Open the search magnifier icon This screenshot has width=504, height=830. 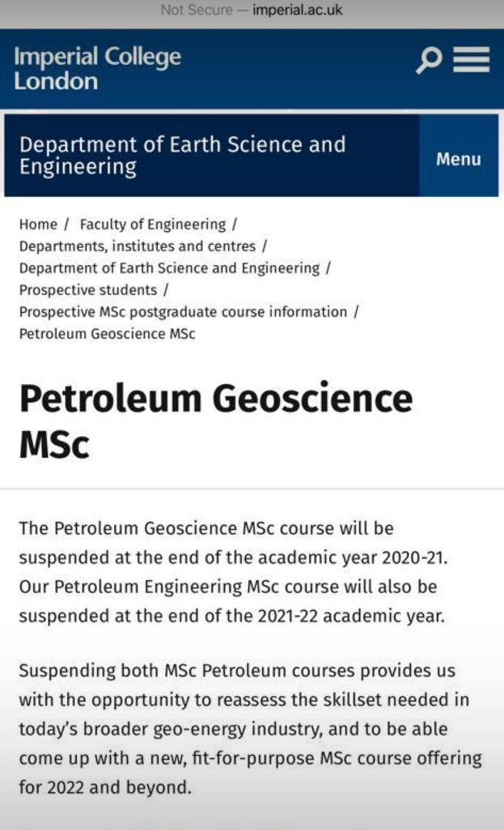(x=429, y=60)
